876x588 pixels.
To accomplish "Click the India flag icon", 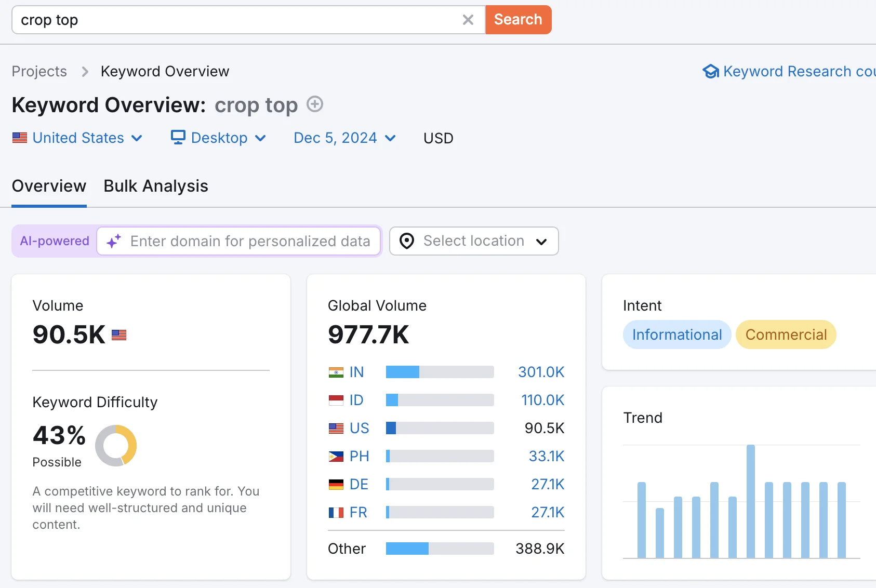I will click(x=336, y=372).
